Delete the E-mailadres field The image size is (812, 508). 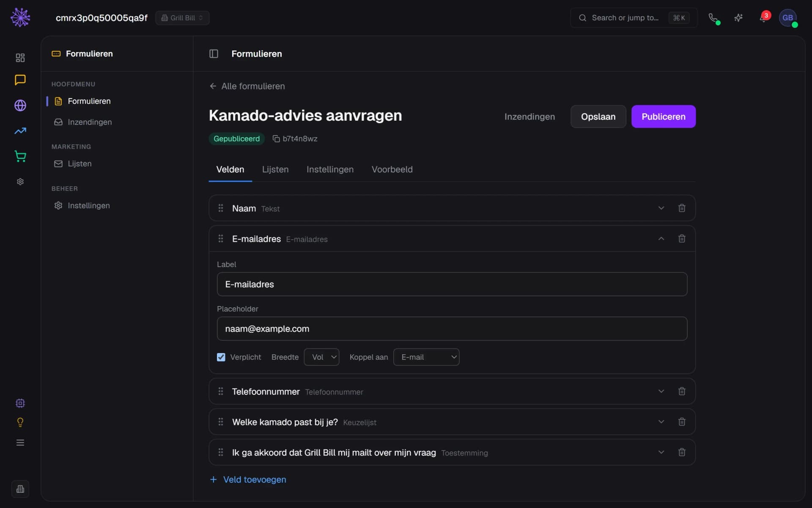click(682, 238)
